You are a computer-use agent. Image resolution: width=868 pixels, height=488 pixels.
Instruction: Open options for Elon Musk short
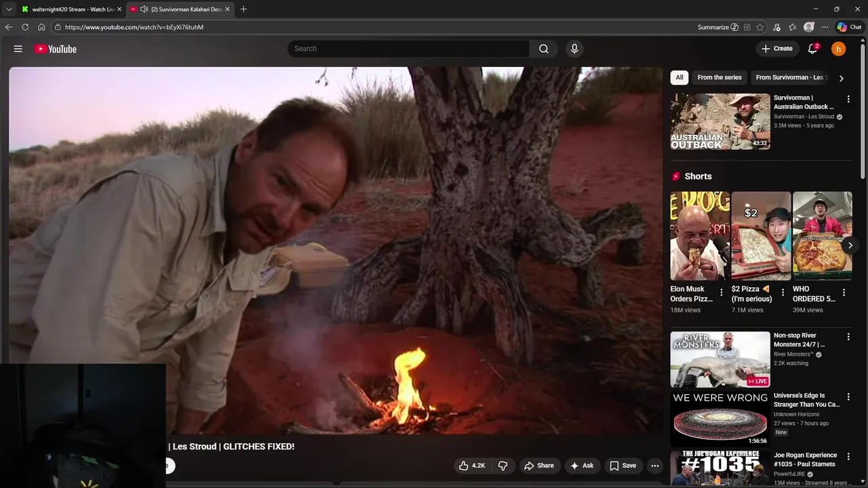(x=721, y=293)
